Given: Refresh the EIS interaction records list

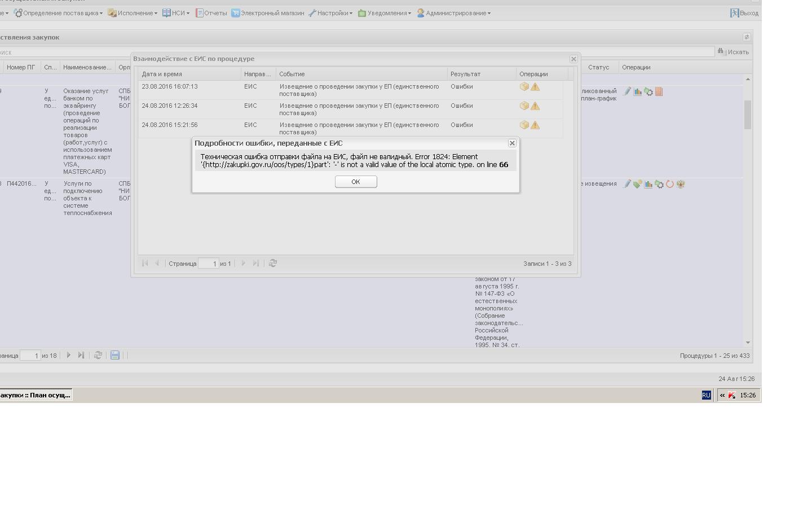Looking at the screenshot, I should click(x=273, y=263).
